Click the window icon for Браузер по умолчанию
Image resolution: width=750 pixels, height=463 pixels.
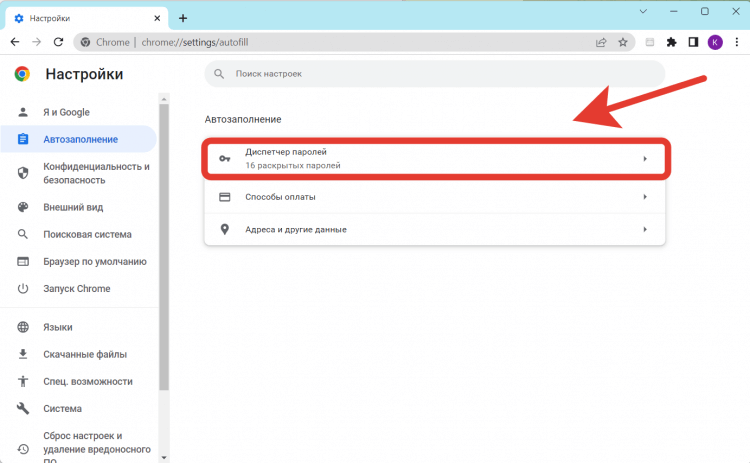tap(22, 262)
